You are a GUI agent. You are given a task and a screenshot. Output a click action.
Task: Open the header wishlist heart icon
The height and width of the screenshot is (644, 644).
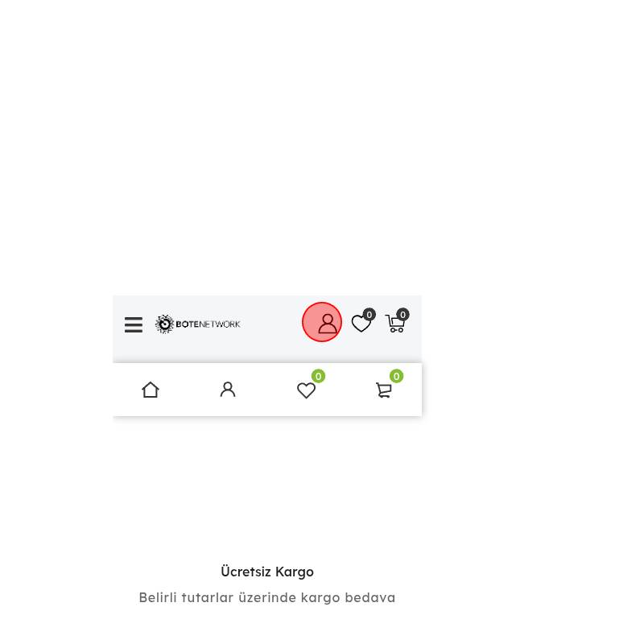pos(361,324)
